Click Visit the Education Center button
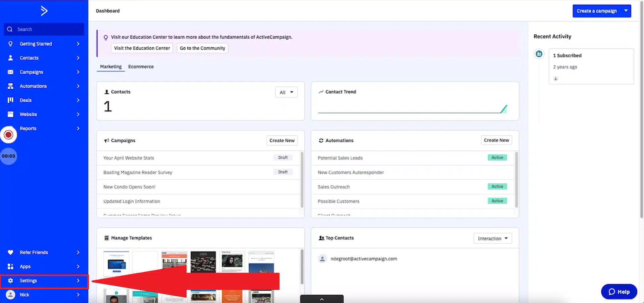644x303 pixels. [142, 48]
